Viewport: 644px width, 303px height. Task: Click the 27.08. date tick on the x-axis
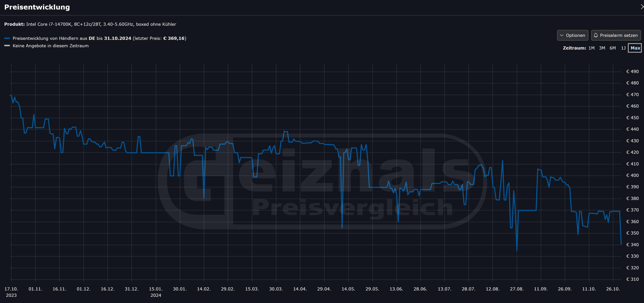pyautogui.click(x=517, y=289)
